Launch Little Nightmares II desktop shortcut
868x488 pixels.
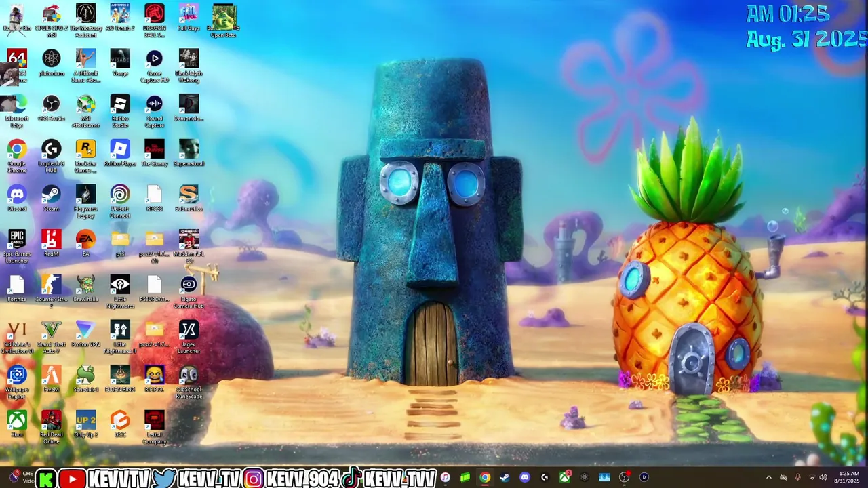(x=120, y=337)
